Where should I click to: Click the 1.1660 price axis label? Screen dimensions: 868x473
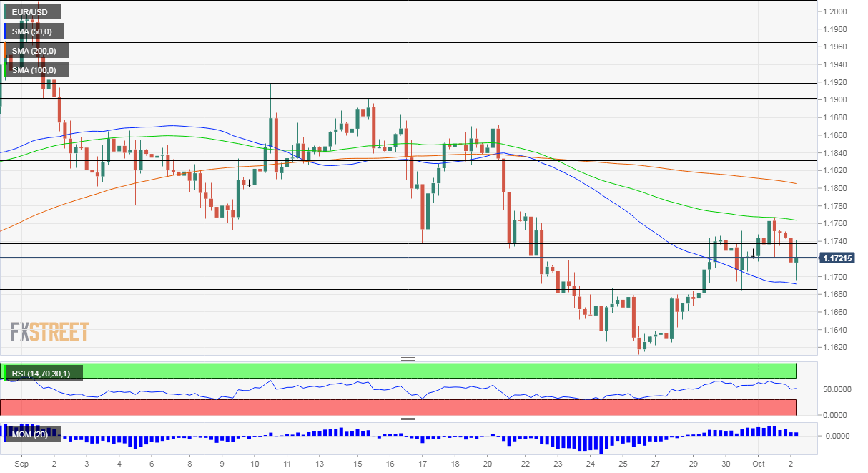point(835,312)
